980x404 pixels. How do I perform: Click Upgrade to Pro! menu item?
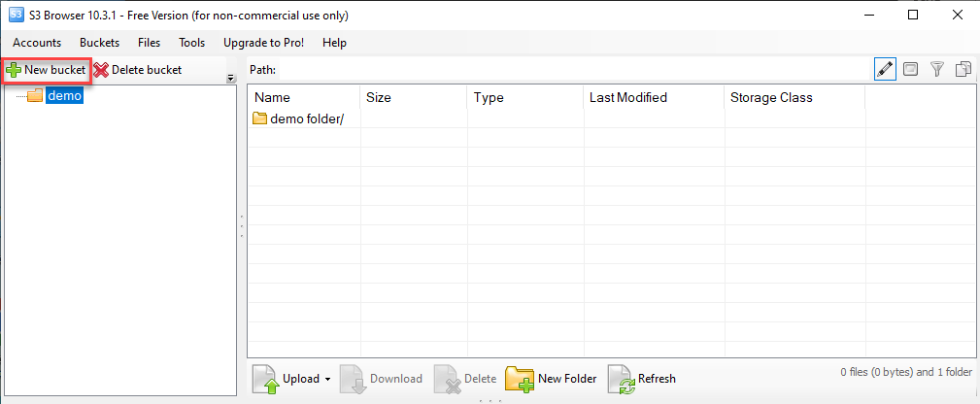click(x=263, y=43)
